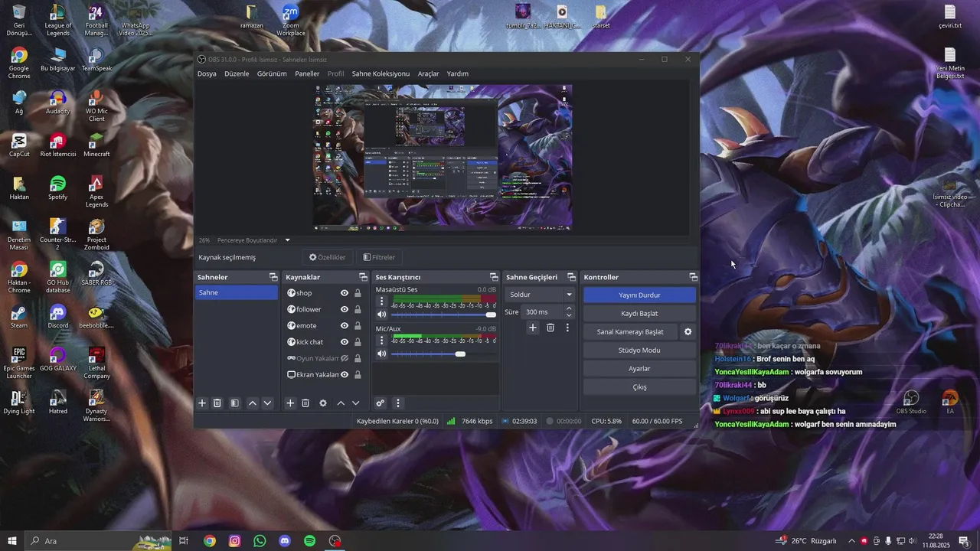This screenshot has width=980, height=551.
Task: Open the Masaüstü Ses three-dot options
Action: point(381,302)
